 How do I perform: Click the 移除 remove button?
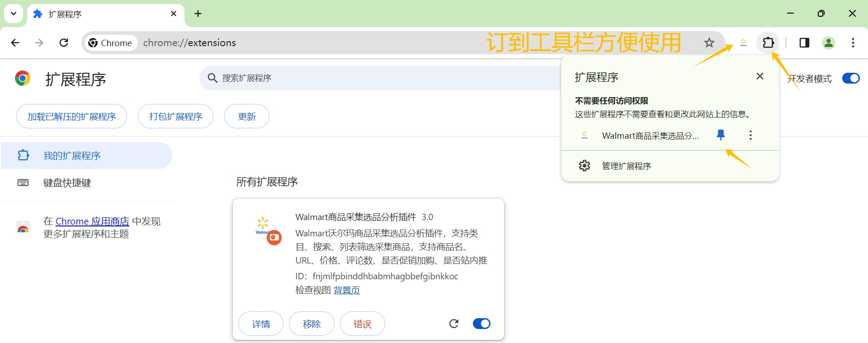coord(311,324)
